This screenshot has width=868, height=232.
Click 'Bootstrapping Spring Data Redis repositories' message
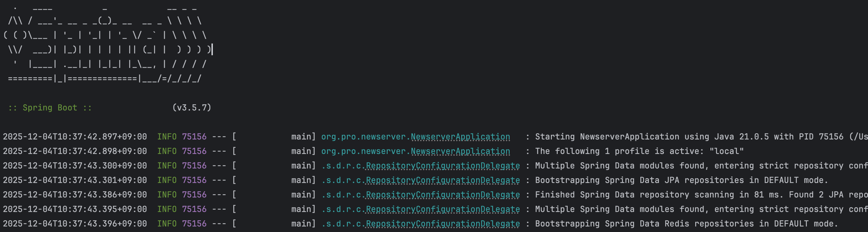(644, 224)
